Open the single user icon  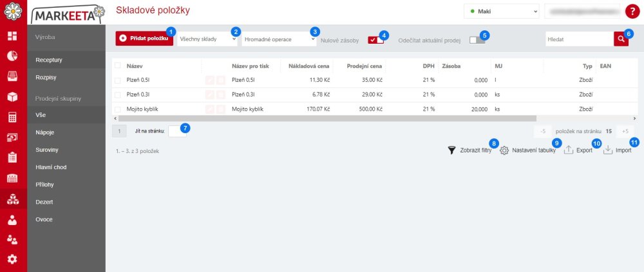coord(13,219)
